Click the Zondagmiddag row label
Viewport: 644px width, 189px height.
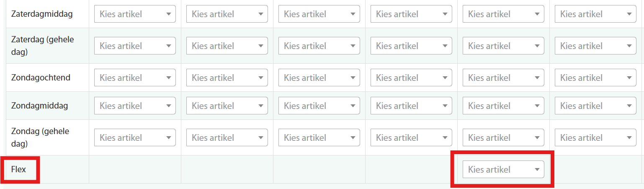click(x=39, y=106)
